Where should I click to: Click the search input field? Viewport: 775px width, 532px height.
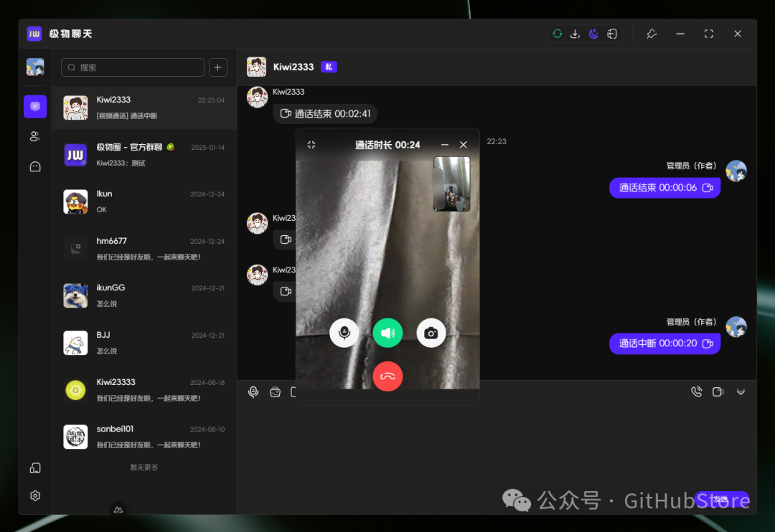pyautogui.click(x=133, y=67)
